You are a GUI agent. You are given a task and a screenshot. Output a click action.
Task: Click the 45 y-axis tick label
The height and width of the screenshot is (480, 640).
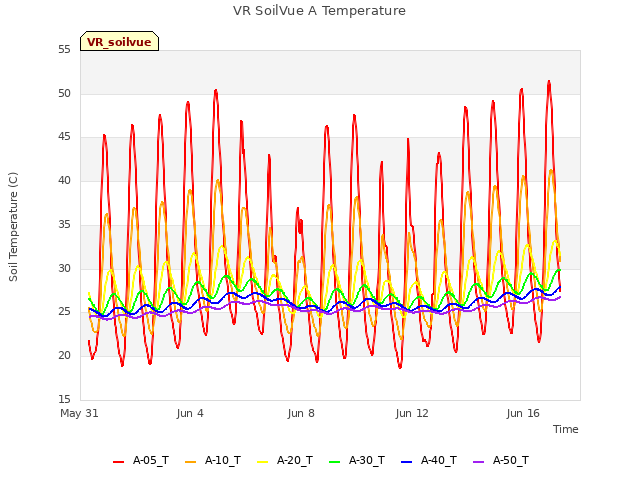pos(64,137)
